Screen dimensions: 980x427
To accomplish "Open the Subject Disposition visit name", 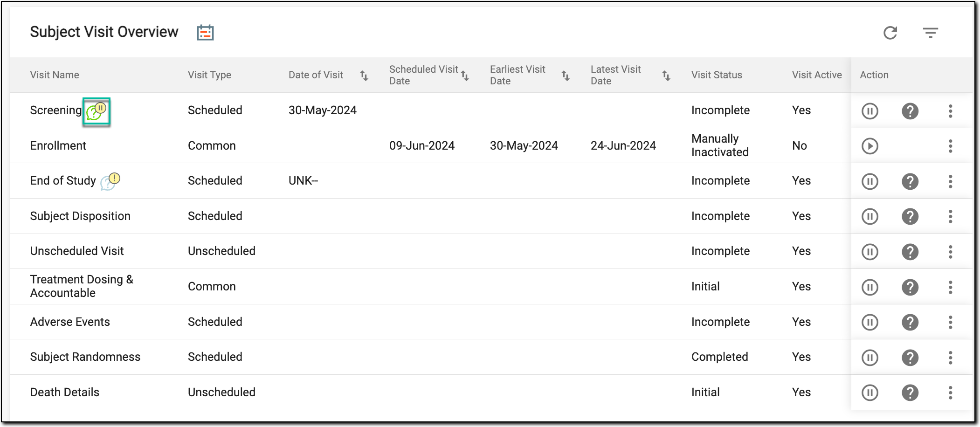I will (80, 216).
